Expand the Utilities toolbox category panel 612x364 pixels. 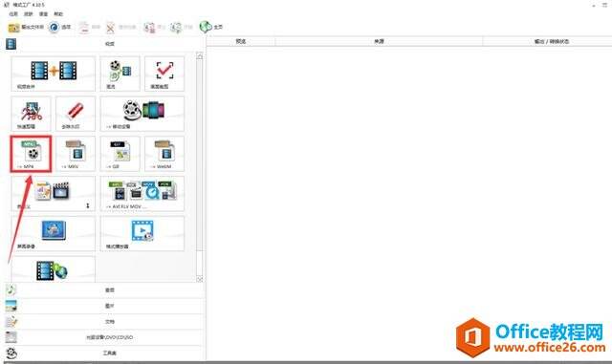pos(104,353)
